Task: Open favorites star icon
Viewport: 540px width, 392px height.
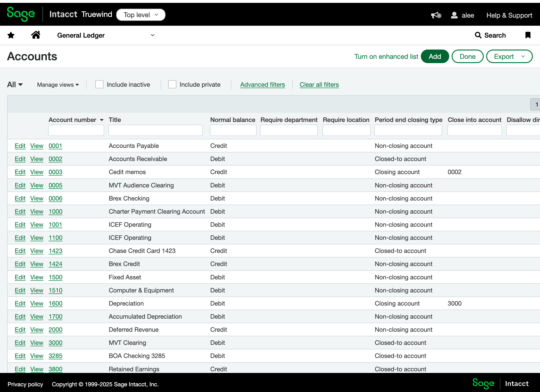Action: (x=11, y=35)
